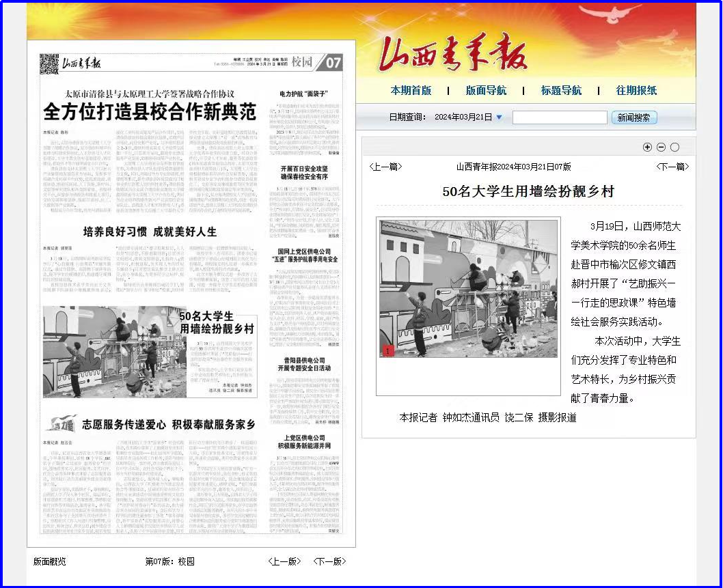Screen dimensions: 723x588
Task: Click the mural painting photo in the article
Action: 468,289
